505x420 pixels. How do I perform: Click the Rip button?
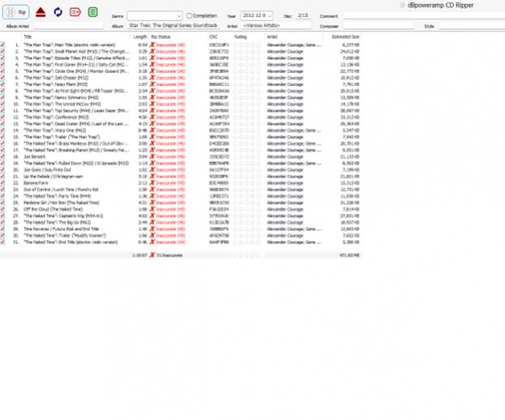click(16, 12)
